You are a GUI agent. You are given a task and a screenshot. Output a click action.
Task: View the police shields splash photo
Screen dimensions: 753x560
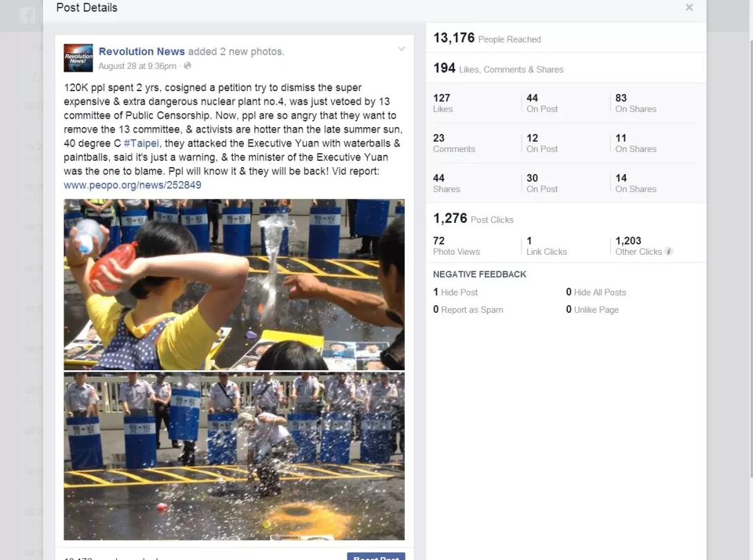point(234,456)
